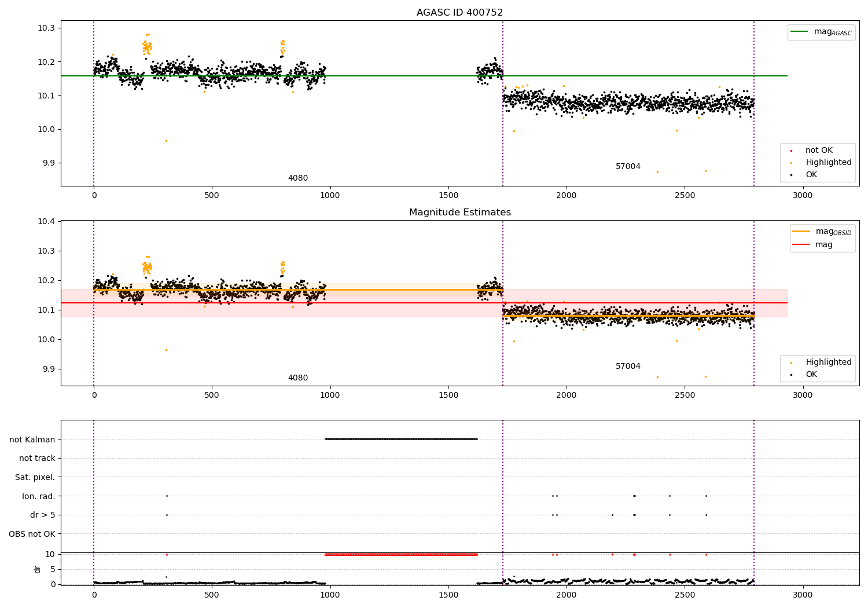868x608 pixels.
Task: Click the black "not Kalman" data bar
Action: [x=401, y=439]
